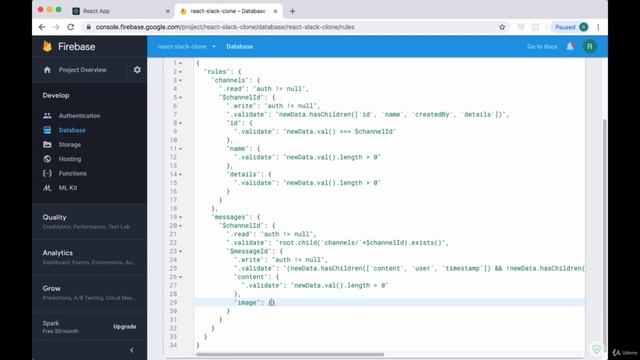
Task: Click the Storage folder icon
Action: [x=47, y=144]
